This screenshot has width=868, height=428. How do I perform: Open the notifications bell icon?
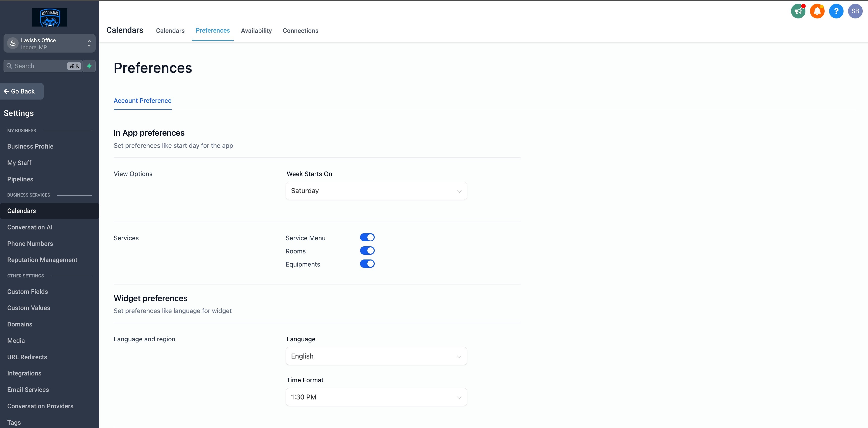point(817,11)
